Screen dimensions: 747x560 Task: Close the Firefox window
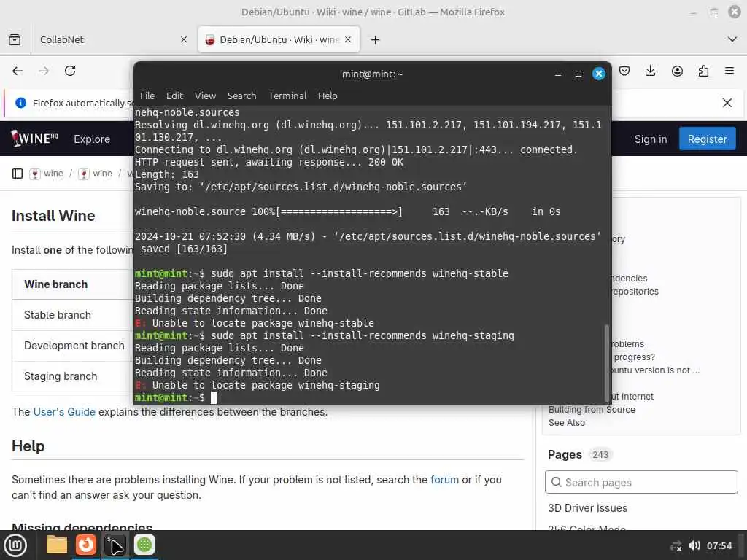tap(734, 12)
